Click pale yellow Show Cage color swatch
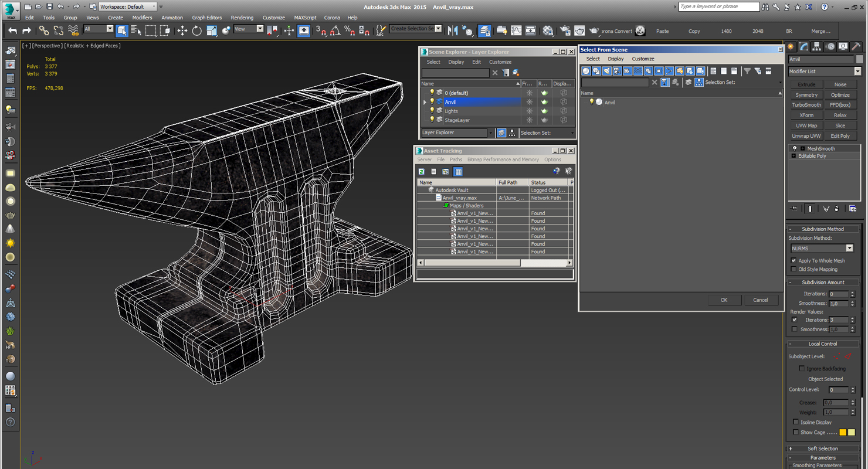 point(852,432)
